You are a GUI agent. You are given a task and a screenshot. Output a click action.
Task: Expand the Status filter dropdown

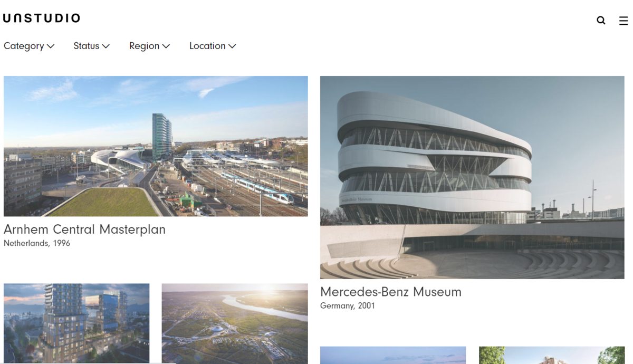click(92, 46)
